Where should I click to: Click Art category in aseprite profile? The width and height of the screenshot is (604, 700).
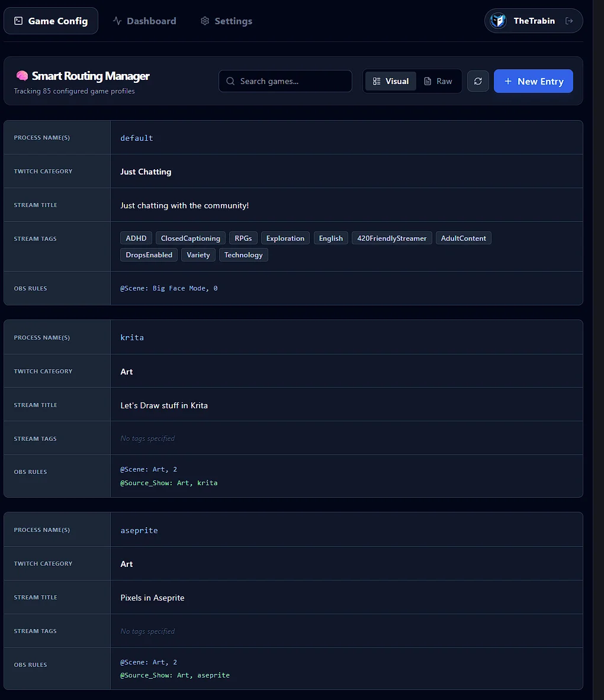[127, 564]
